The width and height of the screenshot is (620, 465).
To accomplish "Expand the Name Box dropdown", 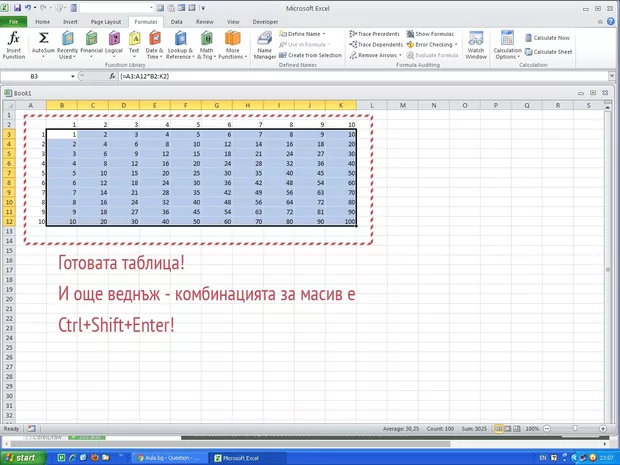I will [x=73, y=76].
